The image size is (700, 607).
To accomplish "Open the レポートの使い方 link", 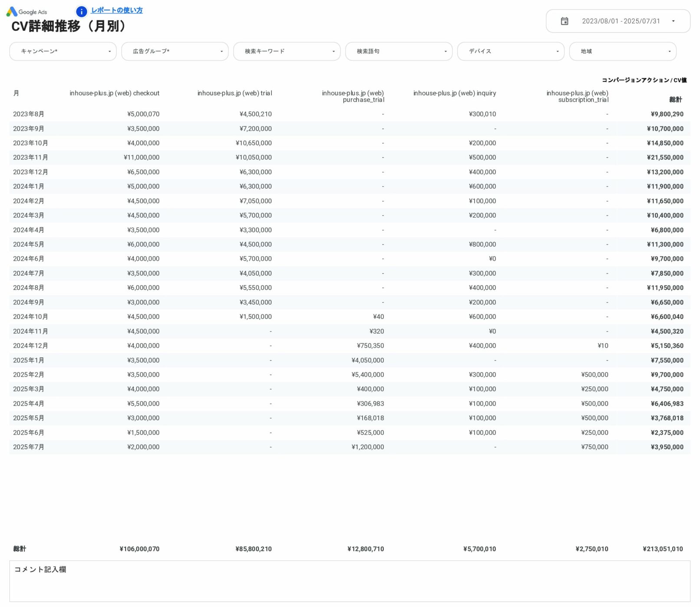I will click(117, 10).
